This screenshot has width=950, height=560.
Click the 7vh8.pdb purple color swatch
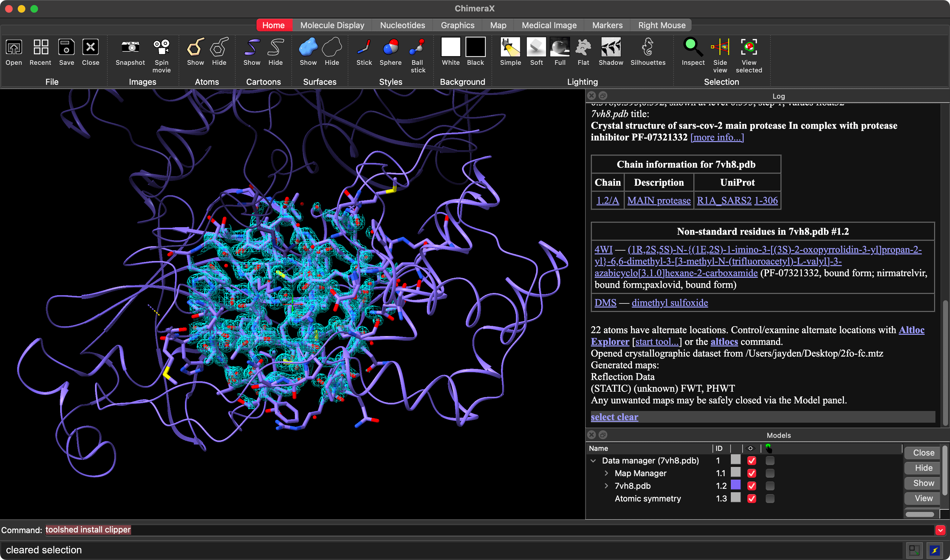tap(736, 485)
